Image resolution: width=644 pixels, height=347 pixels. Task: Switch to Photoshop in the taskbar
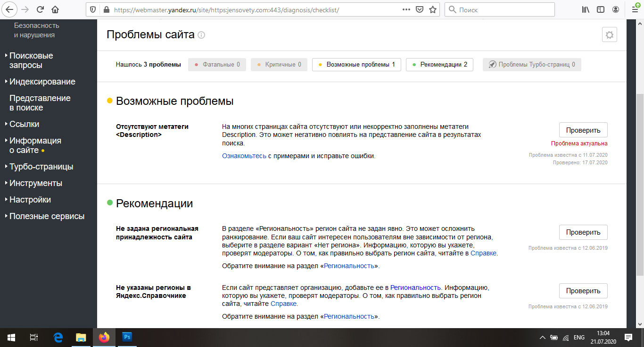127,337
